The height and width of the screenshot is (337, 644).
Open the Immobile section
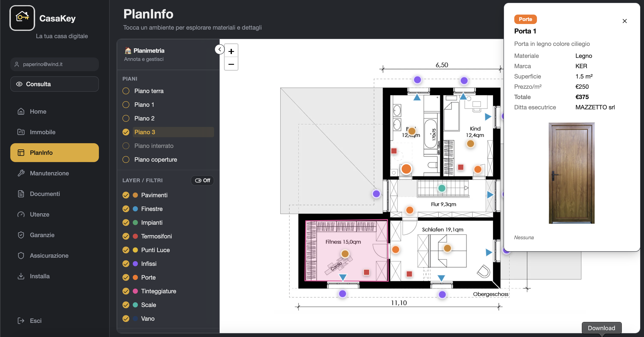point(55,132)
